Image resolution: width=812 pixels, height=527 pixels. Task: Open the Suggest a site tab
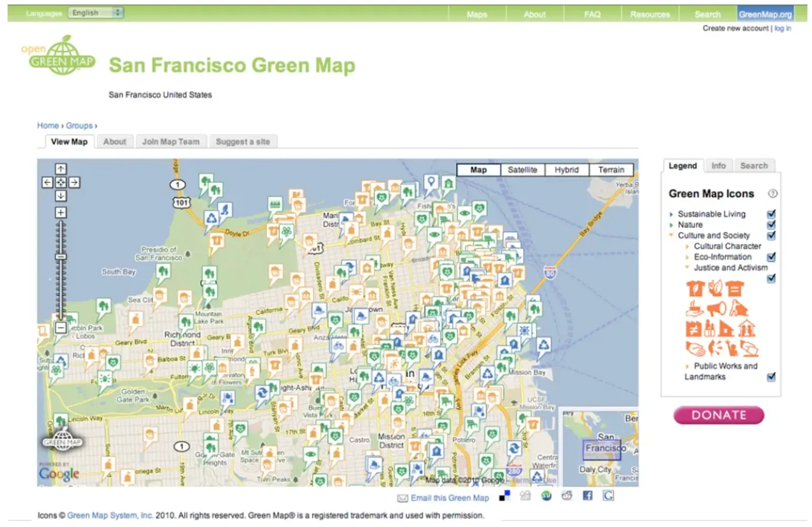243,142
